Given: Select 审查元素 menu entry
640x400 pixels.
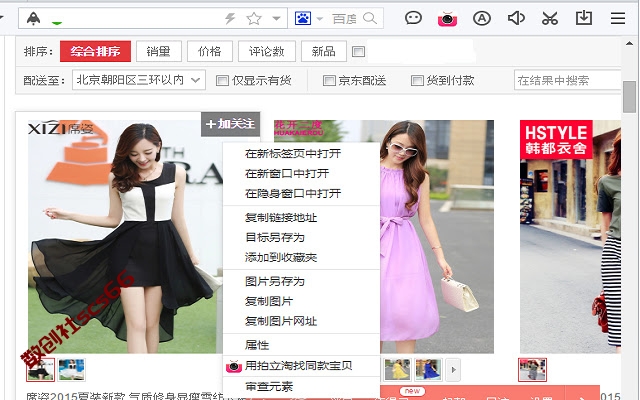Looking at the screenshot, I should click(x=301, y=386).
